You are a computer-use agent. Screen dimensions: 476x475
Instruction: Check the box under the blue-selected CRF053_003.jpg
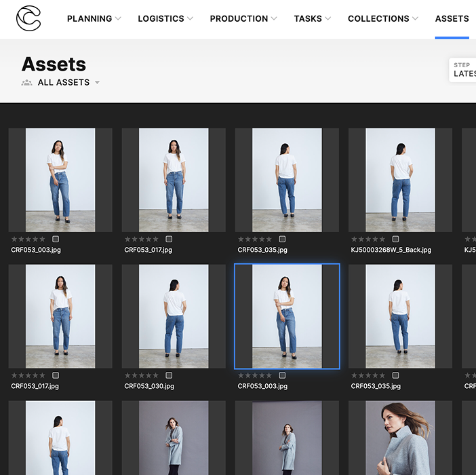(x=282, y=375)
